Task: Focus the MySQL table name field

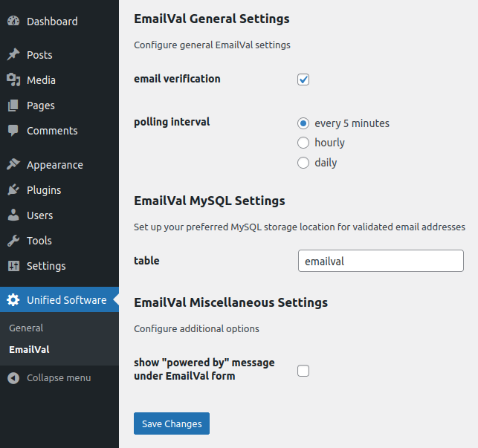Action: tap(381, 261)
